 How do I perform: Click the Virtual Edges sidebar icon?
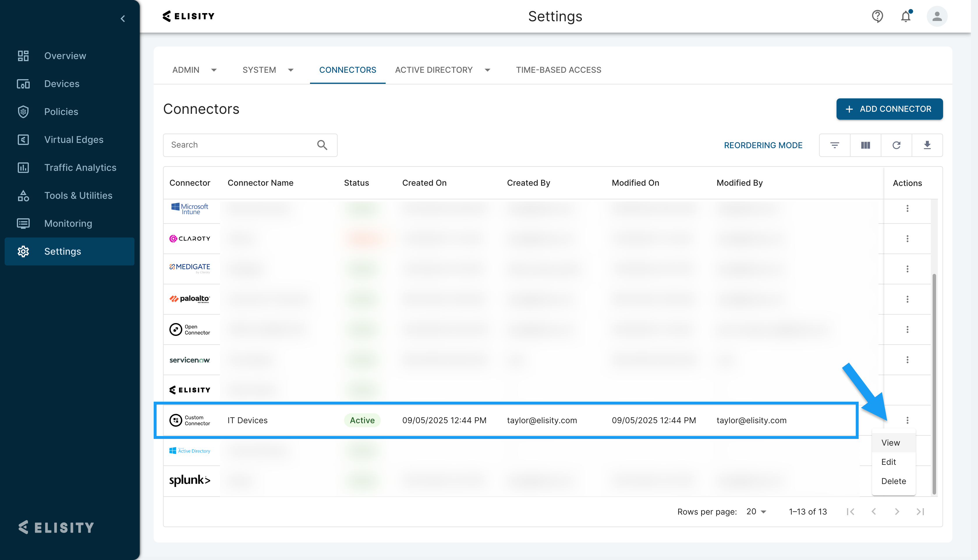pos(23,140)
